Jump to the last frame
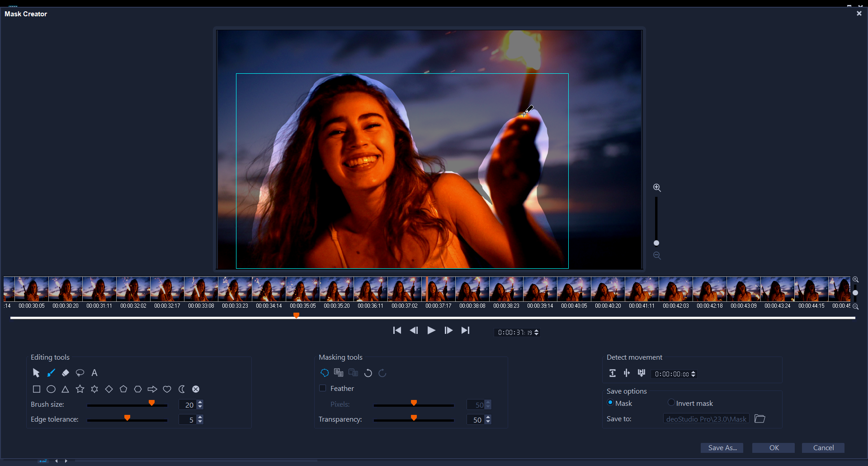The width and height of the screenshot is (868, 466). pos(465,330)
